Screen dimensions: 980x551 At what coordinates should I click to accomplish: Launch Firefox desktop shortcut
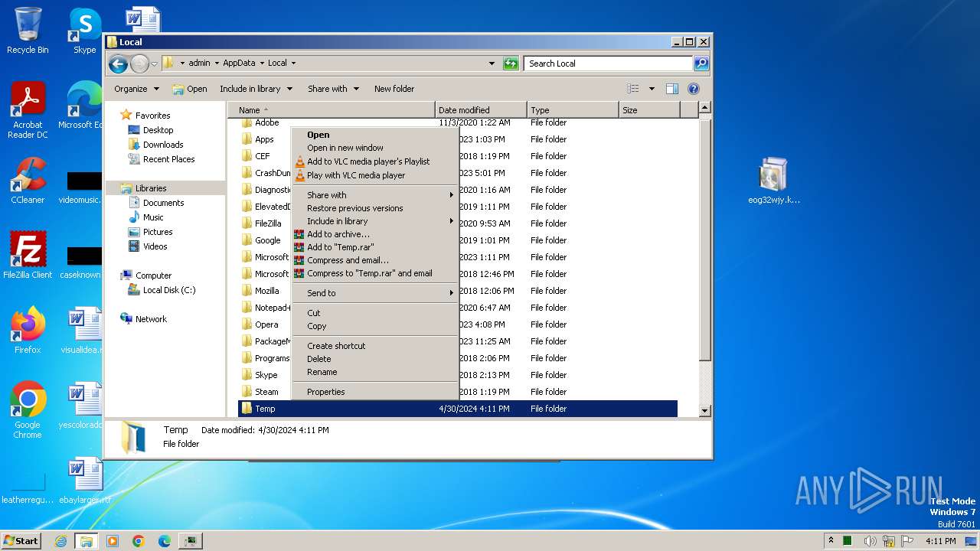(x=28, y=331)
